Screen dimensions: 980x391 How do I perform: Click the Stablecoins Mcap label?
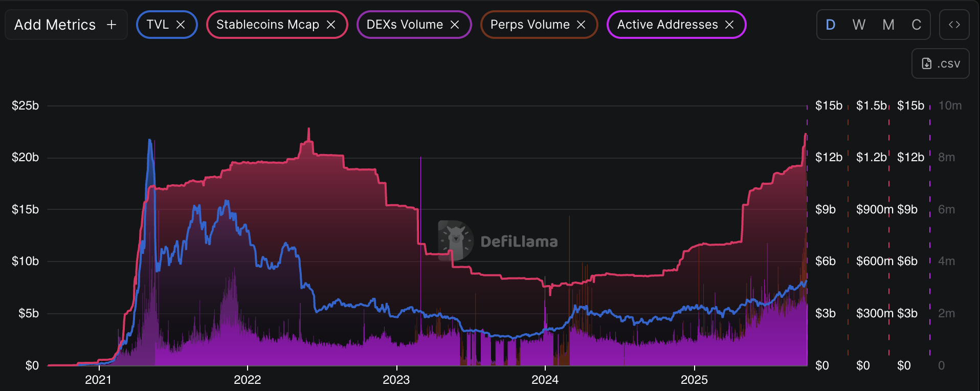(268, 25)
